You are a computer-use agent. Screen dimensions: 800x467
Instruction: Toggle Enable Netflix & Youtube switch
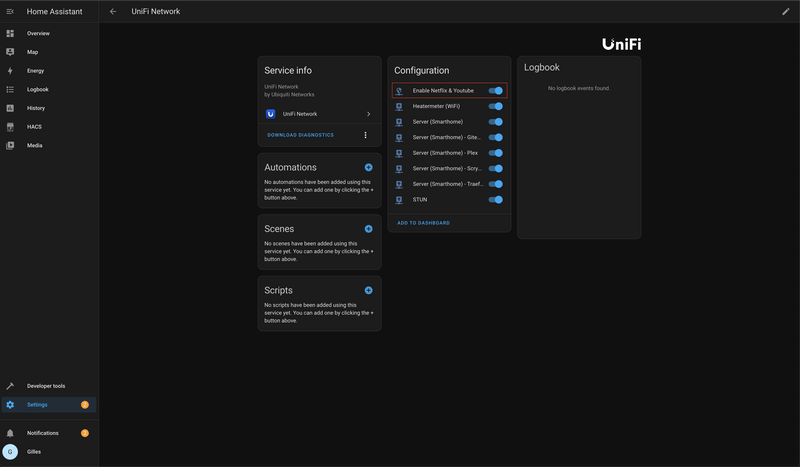click(496, 90)
